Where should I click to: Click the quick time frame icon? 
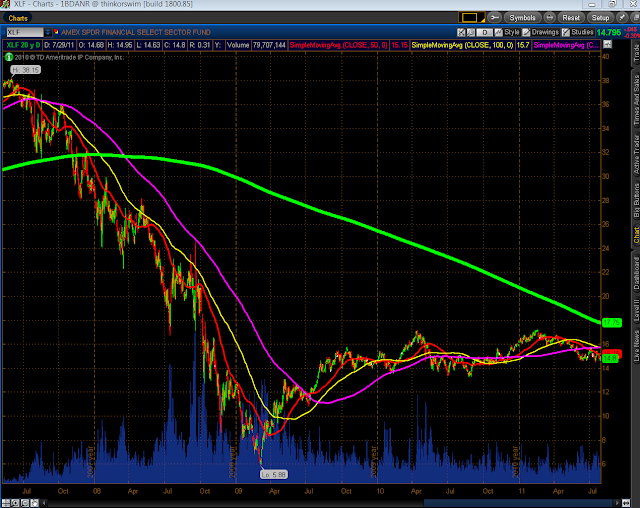click(471, 32)
